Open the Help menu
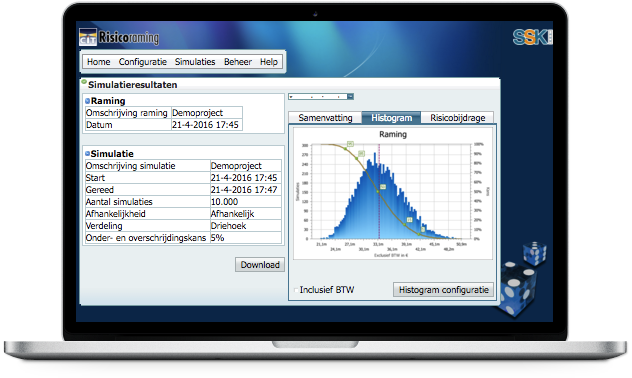 (x=269, y=62)
